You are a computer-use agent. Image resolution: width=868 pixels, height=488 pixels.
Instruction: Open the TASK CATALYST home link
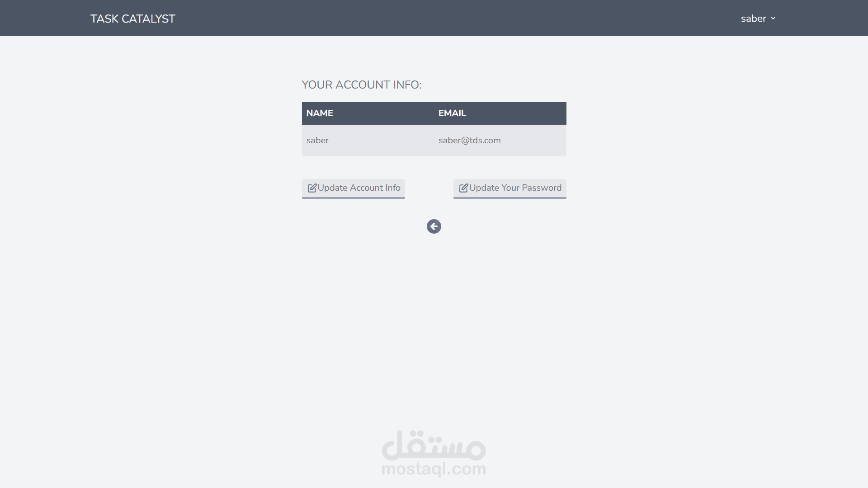tap(133, 19)
